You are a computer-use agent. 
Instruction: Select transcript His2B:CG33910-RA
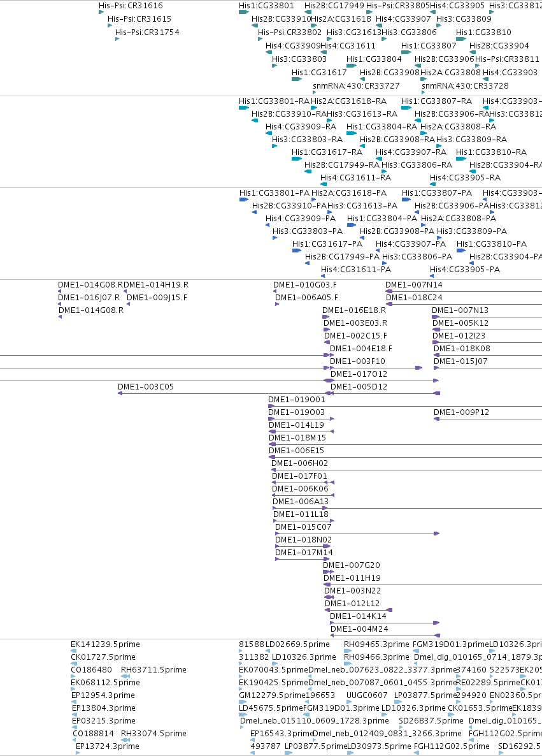coord(289,114)
